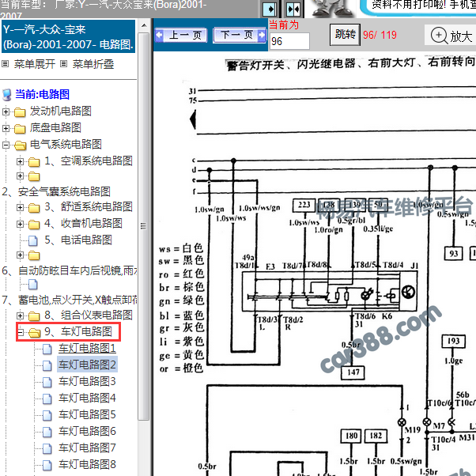Open 5、电话电路图 item
Image resolution: width=476 pixels, height=476 pixels.
(x=78, y=240)
